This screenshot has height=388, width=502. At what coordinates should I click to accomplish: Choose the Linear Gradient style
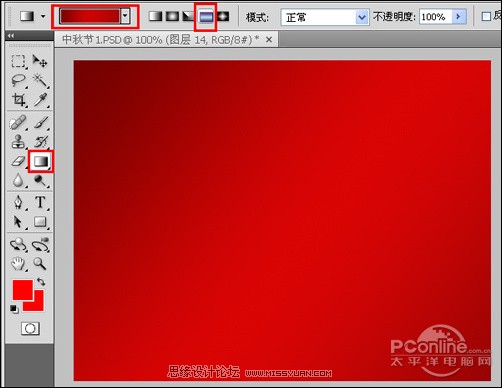[155, 16]
